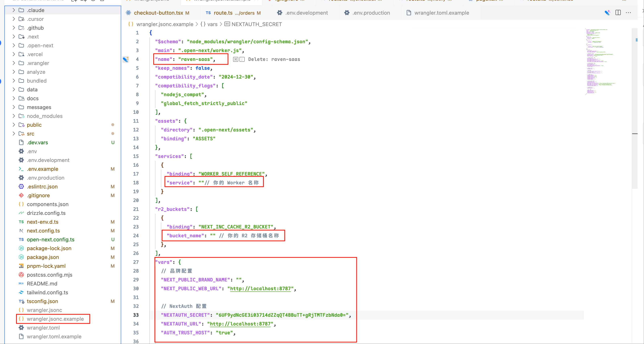Expand the .claude folder
644x344 pixels.
(x=14, y=10)
